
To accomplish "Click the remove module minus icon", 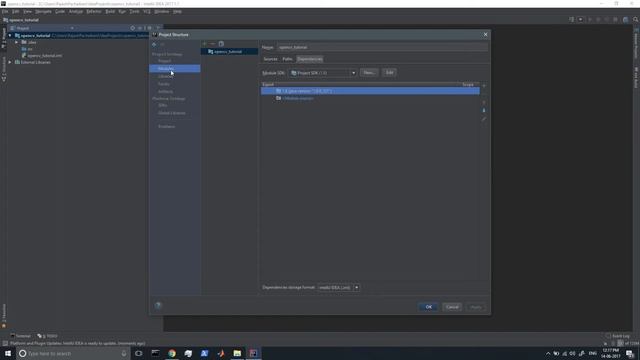I will pyautogui.click(x=213, y=44).
